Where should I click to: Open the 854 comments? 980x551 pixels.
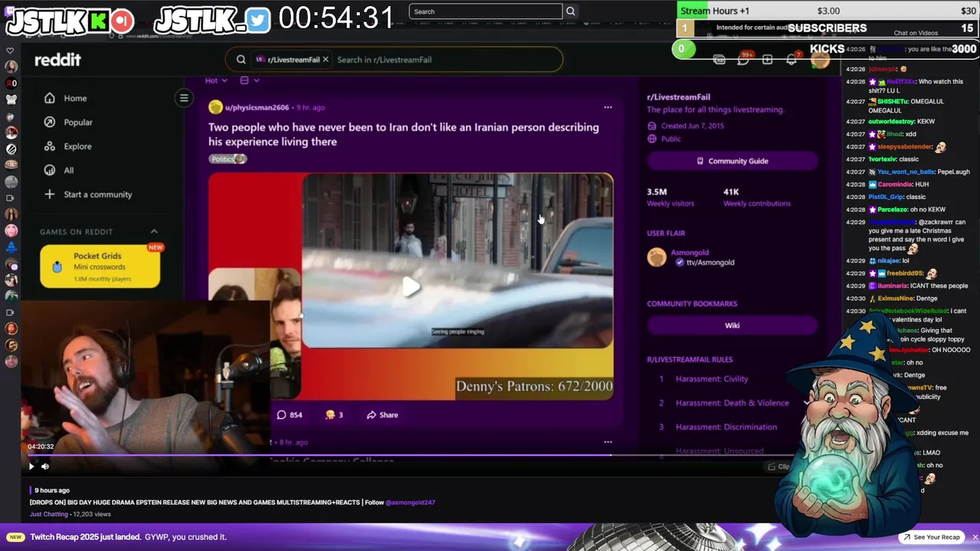pos(289,415)
